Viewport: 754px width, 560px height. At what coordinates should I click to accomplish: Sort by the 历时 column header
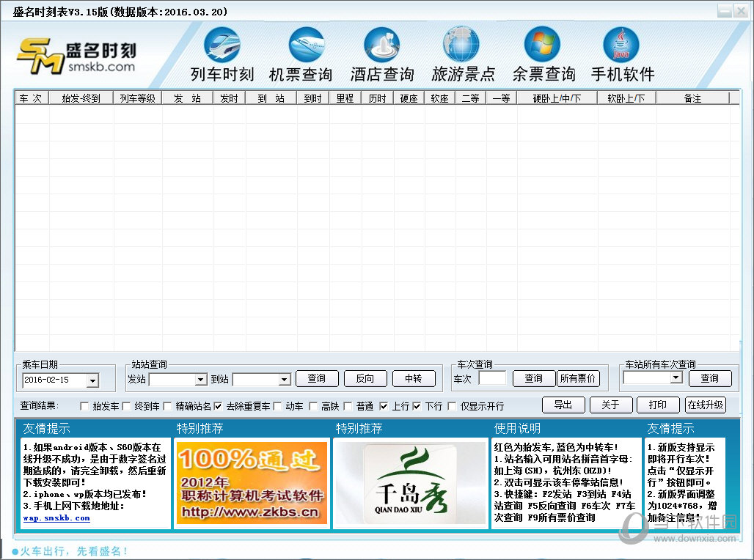378,98
